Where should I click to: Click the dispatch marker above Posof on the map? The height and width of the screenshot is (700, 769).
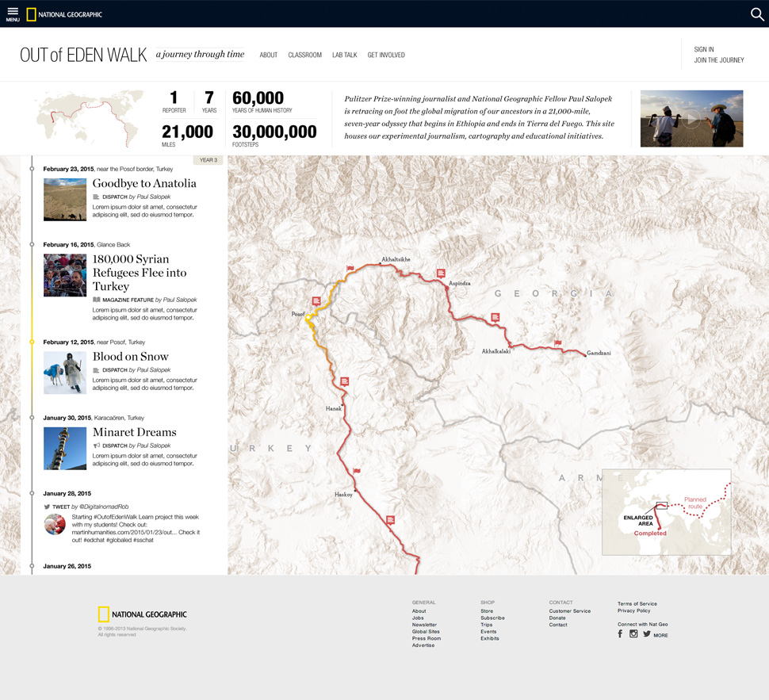[x=316, y=300]
